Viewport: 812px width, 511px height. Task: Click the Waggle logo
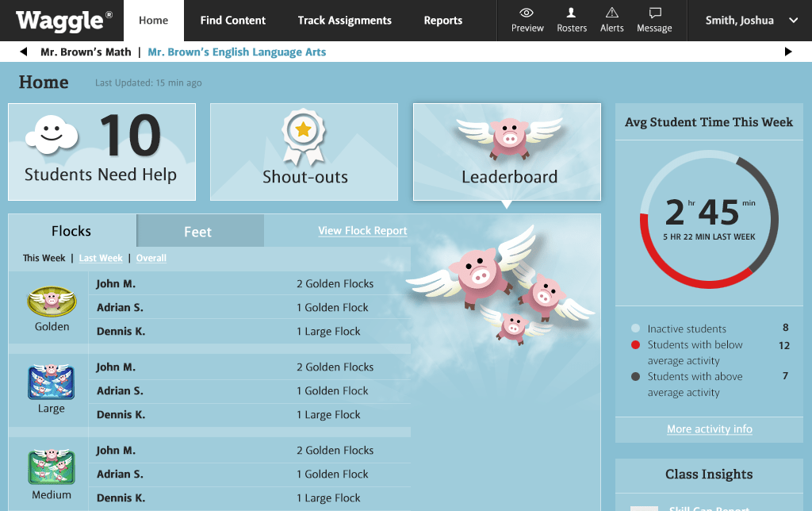(x=64, y=21)
